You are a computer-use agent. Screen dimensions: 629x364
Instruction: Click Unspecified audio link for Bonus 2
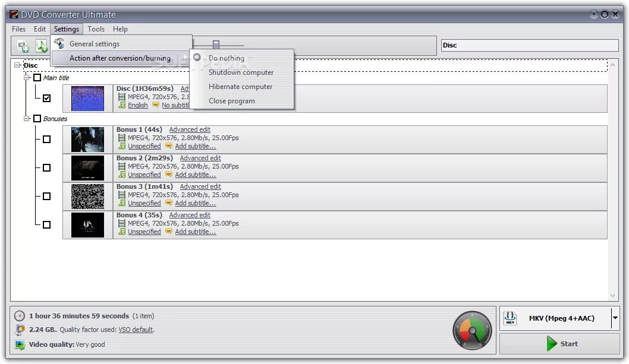(x=144, y=175)
